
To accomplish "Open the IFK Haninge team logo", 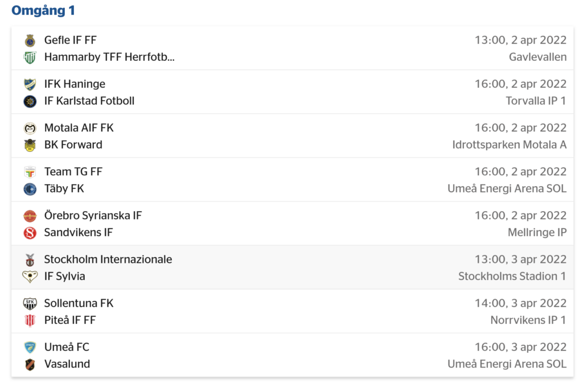I will (30, 84).
